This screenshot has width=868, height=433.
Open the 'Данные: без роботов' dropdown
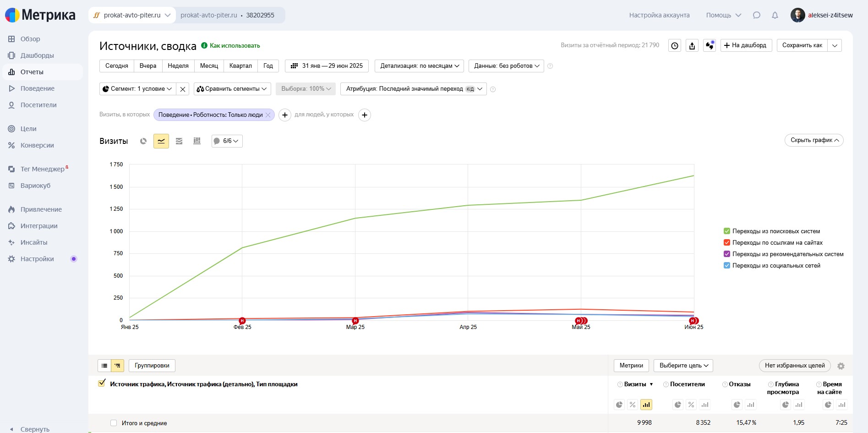click(x=506, y=66)
